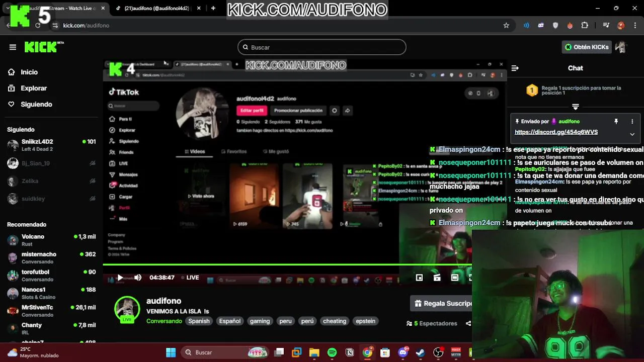Viewport: 644px width, 362px height.
Task: Open Steam from the taskbar
Action: pyautogui.click(x=420, y=352)
